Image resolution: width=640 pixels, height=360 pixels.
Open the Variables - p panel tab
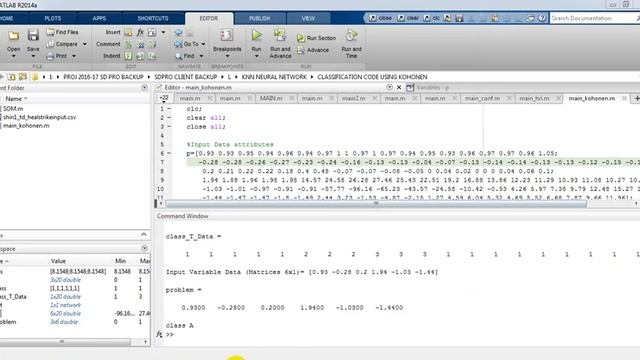pos(433,87)
